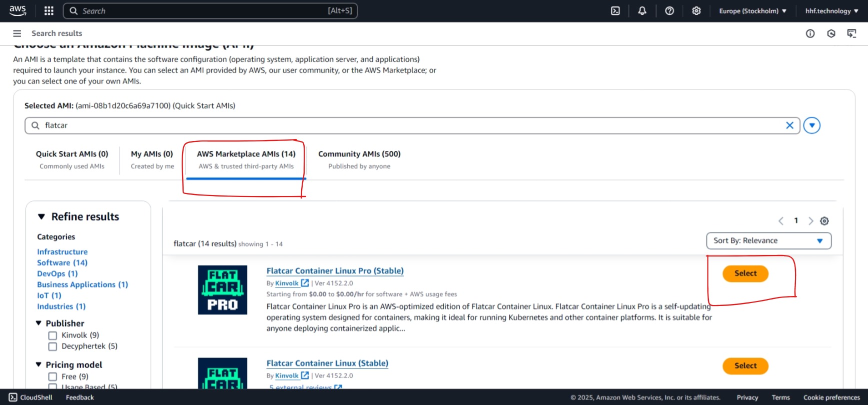Open Kinvolk external link icon for Flatcar Pro
Viewport: 868px width, 405px height.
[305, 283]
